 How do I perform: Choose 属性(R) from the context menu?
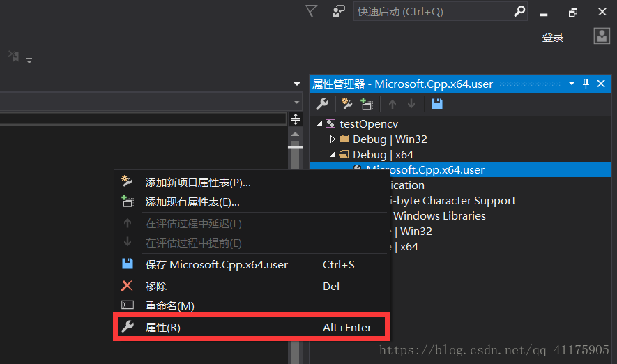click(x=252, y=328)
